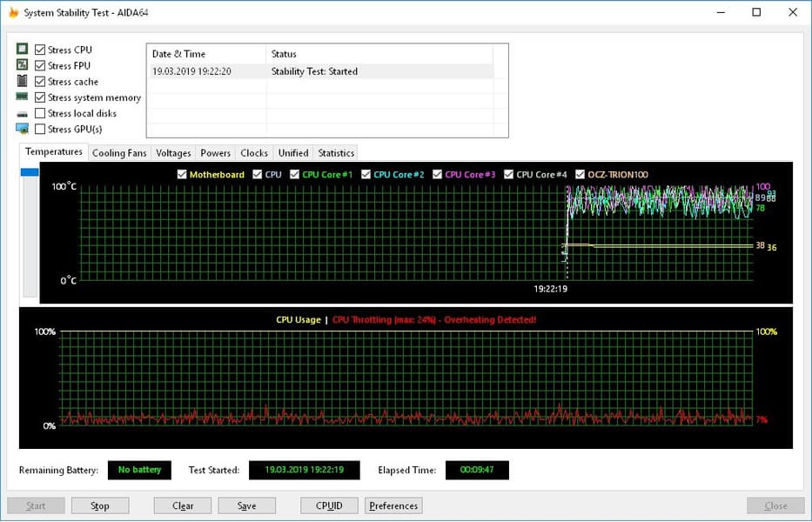Image resolution: width=812 pixels, height=522 pixels.
Task: Select the Temperatures tab
Action: 53,151
